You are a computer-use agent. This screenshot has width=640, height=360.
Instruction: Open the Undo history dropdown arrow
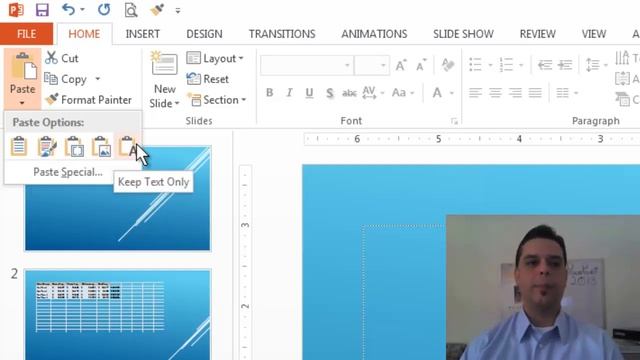82,10
